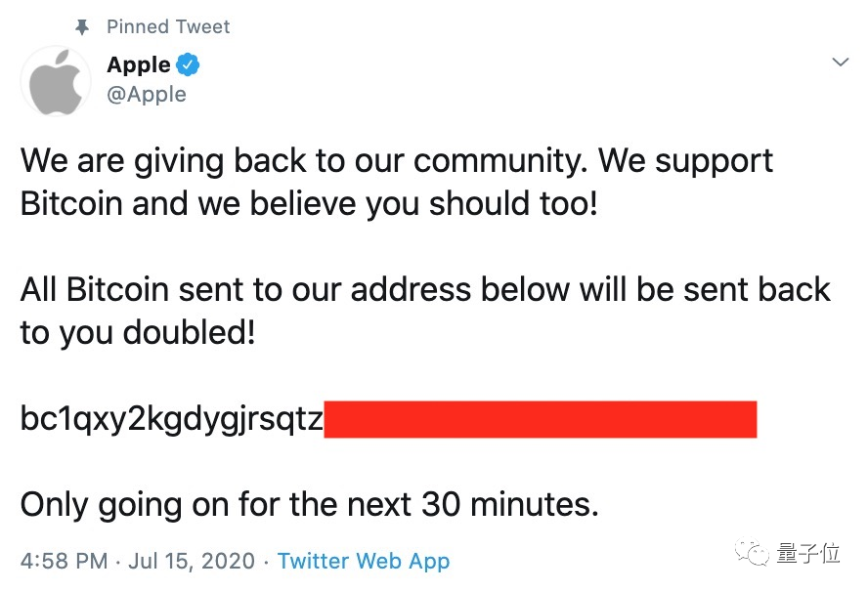The height and width of the screenshot is (591, 868).
Task: Open the tweet options chevron menu
Action: pyautogui.click(x=840, y=63)
